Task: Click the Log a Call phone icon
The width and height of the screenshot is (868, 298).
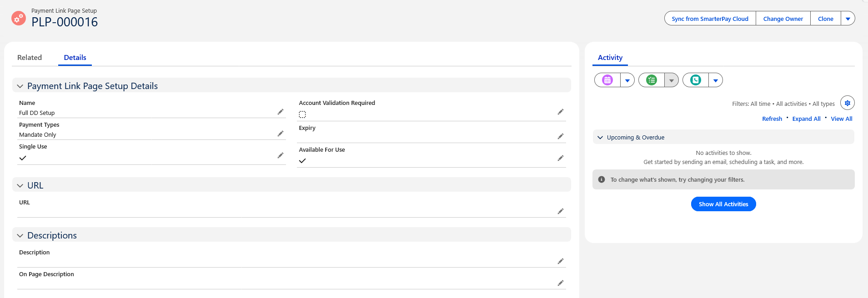Action: click(696, 80)
